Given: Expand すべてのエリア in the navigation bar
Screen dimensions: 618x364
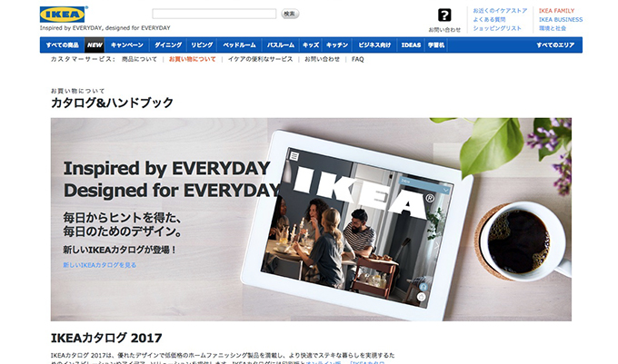Looking at the screenshot, I should (x=555, y=44).
